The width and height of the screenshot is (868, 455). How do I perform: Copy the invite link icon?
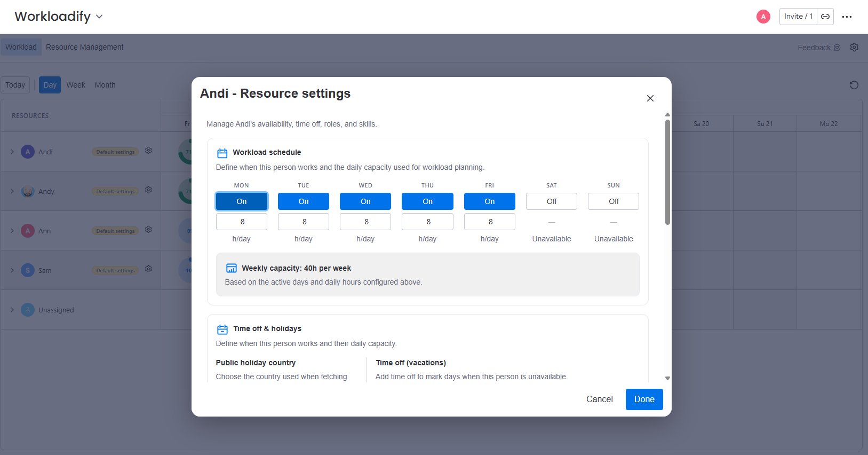coord(825,17)
